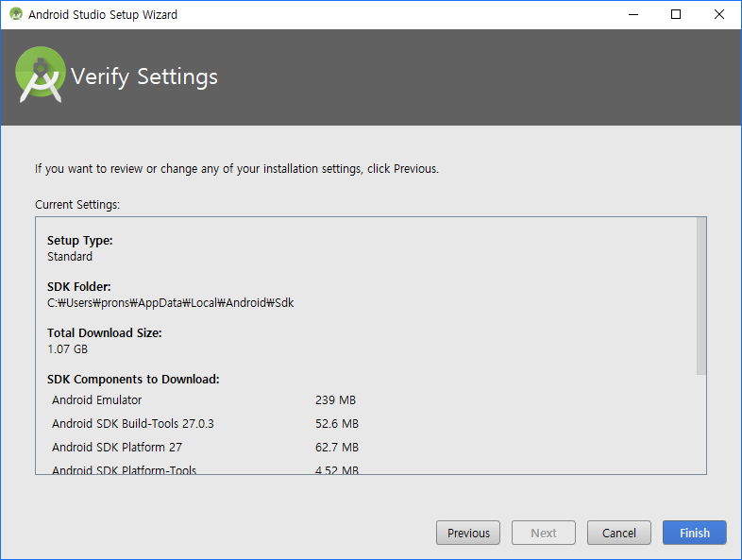Image resolution: width=742 pixels, height=560 pixels.
Task: Click the Android Studio title bar icon
Action: point(16,14)
